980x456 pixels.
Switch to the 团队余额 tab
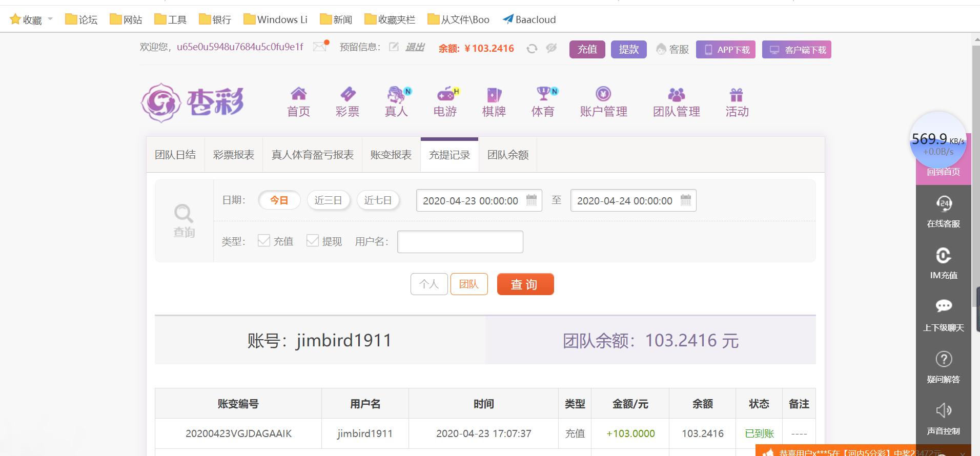pyautogui.click(x=508, y=155)
